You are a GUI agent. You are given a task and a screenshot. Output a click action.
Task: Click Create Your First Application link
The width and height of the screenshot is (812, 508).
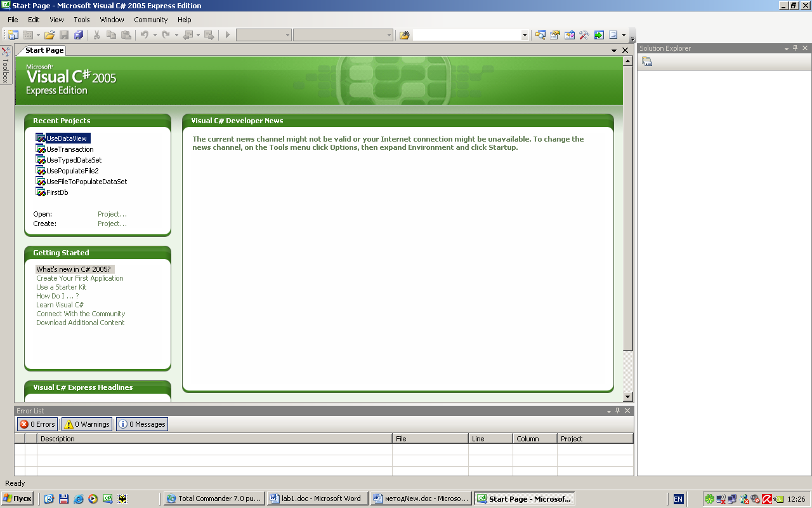tap(80, 278)
